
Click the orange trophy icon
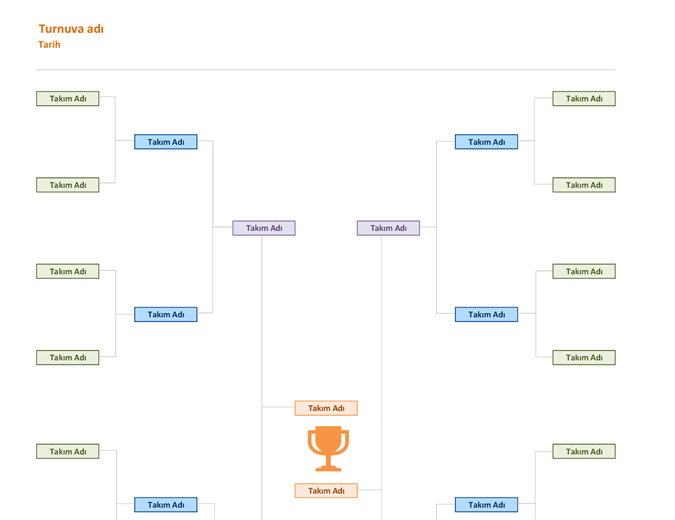click(328, 449)
